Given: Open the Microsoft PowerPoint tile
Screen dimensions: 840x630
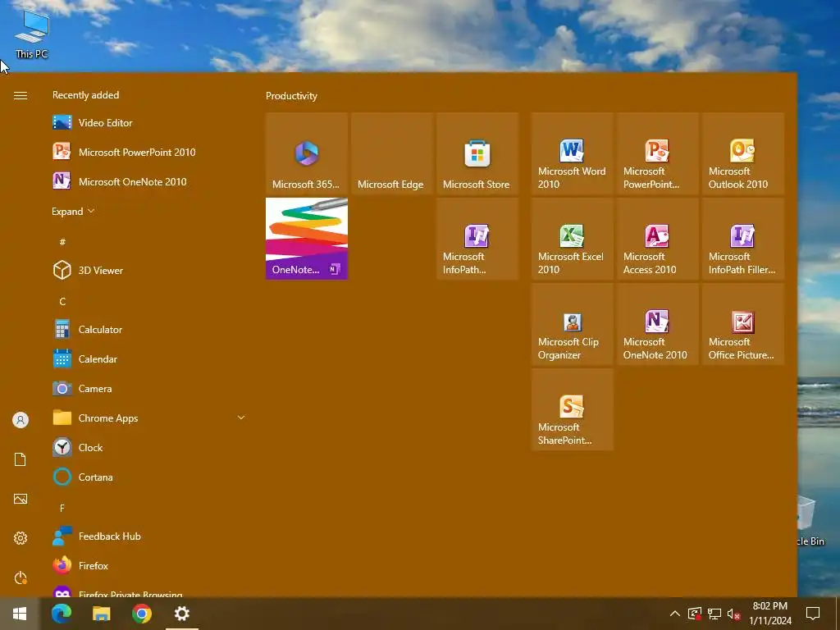Looking at the screenshot, I should point(657,153).
